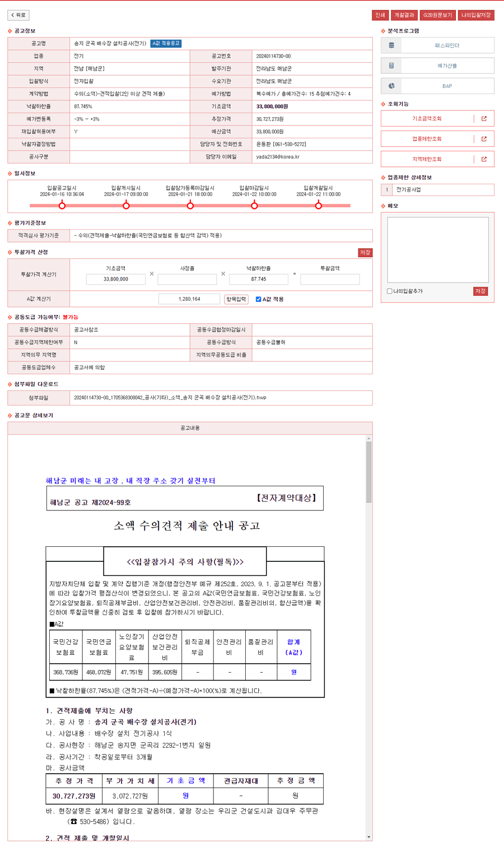Open G2B원문보기 original notice
This screenshot has height=847, width=504.
pos(437,15)
